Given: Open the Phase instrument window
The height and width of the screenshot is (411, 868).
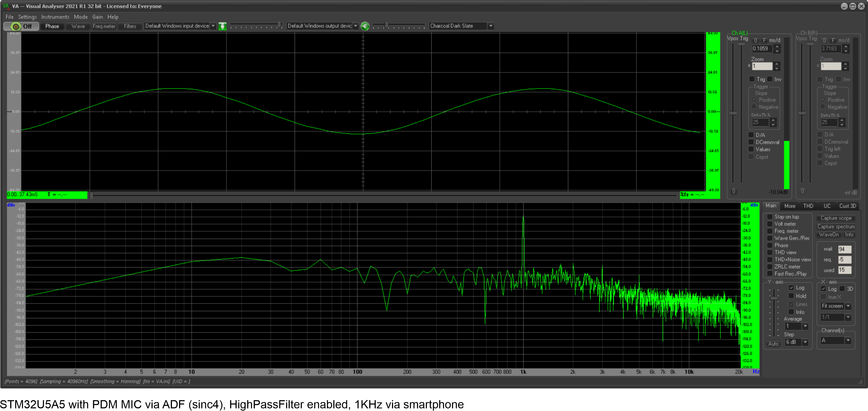Looking at the screenshot, I should [52, 26].
